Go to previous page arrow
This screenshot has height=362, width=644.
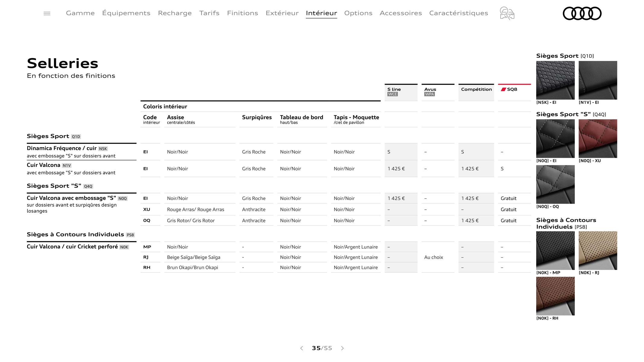301,348
